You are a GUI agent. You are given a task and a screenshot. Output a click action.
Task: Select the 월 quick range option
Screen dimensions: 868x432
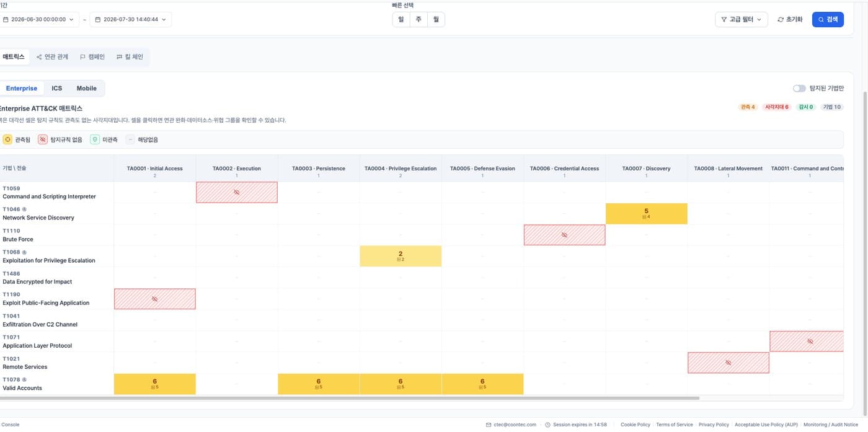click(436, 20)
